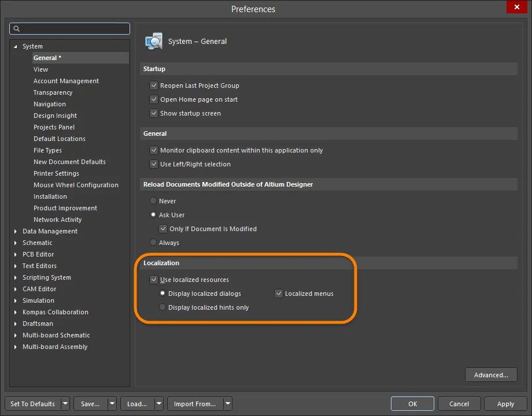Open the View preferences page

point(40,69)
